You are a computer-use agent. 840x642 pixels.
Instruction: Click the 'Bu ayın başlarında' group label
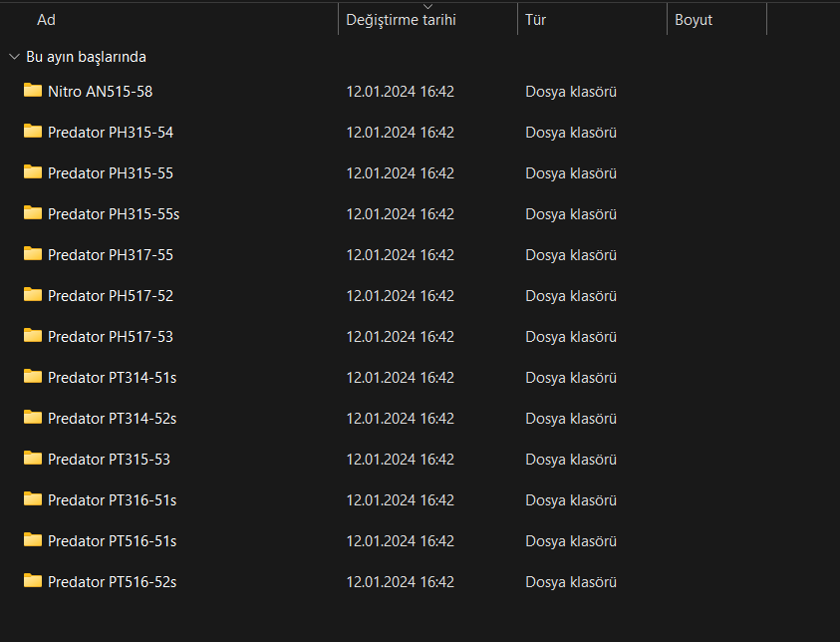pos(87,57)
